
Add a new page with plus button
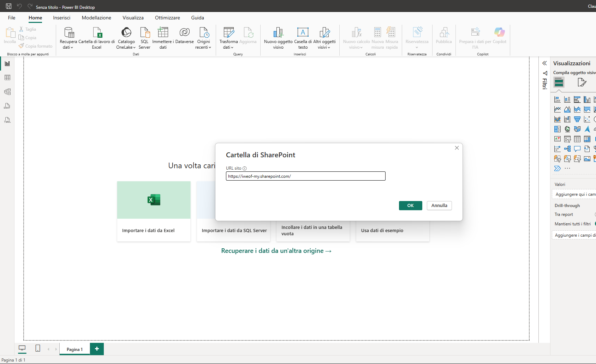coord(97,349)
